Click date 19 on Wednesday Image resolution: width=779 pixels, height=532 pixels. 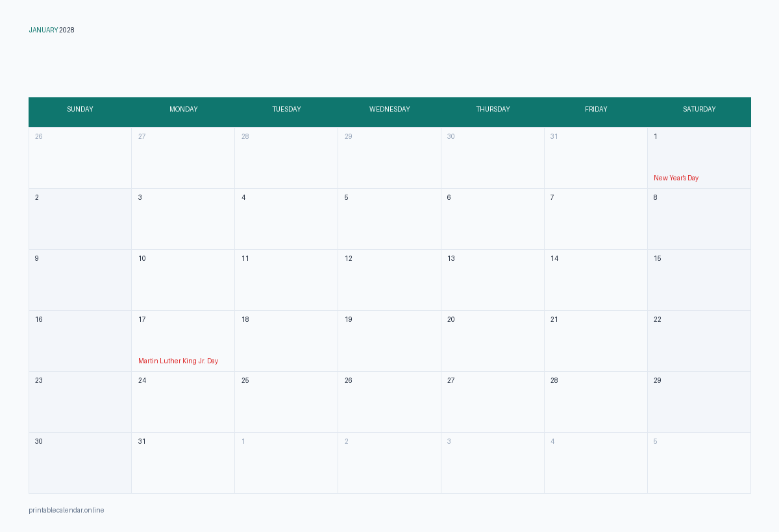[348, 319]
